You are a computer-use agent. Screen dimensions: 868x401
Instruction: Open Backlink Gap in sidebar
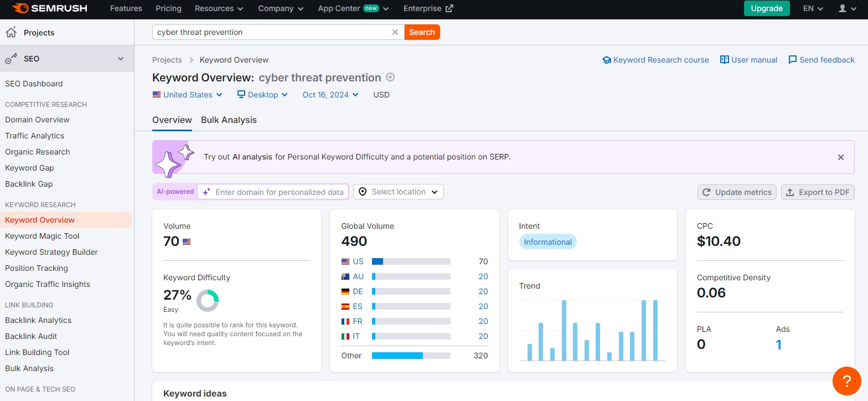coord(29,184)
